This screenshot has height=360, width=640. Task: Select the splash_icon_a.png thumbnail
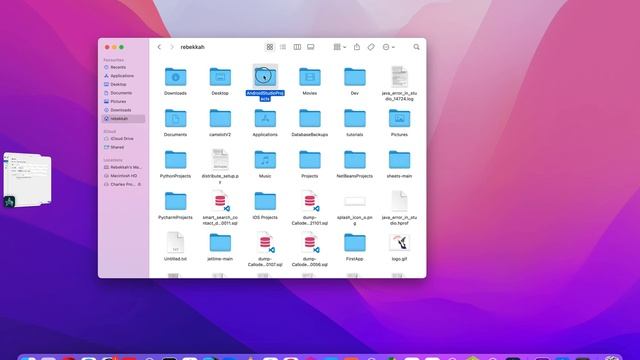355,201
